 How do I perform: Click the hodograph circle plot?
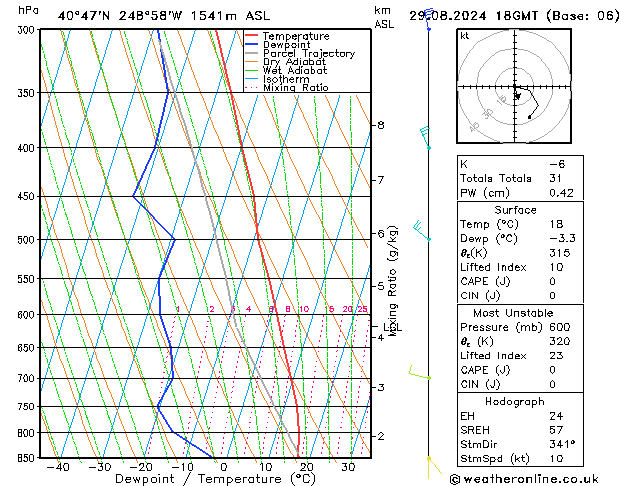coord(516,90)
